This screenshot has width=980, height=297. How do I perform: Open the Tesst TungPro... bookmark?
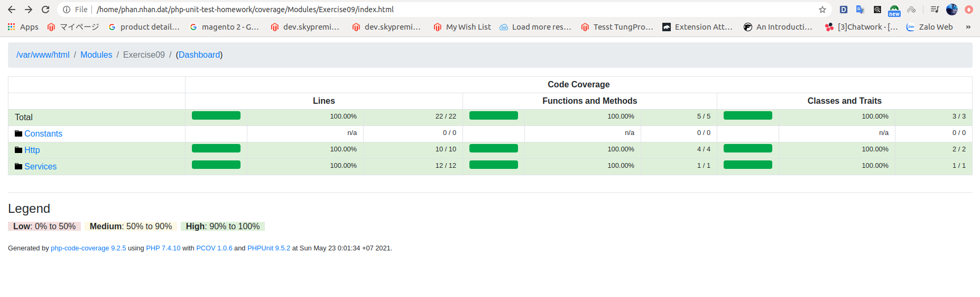click(617, 27)
